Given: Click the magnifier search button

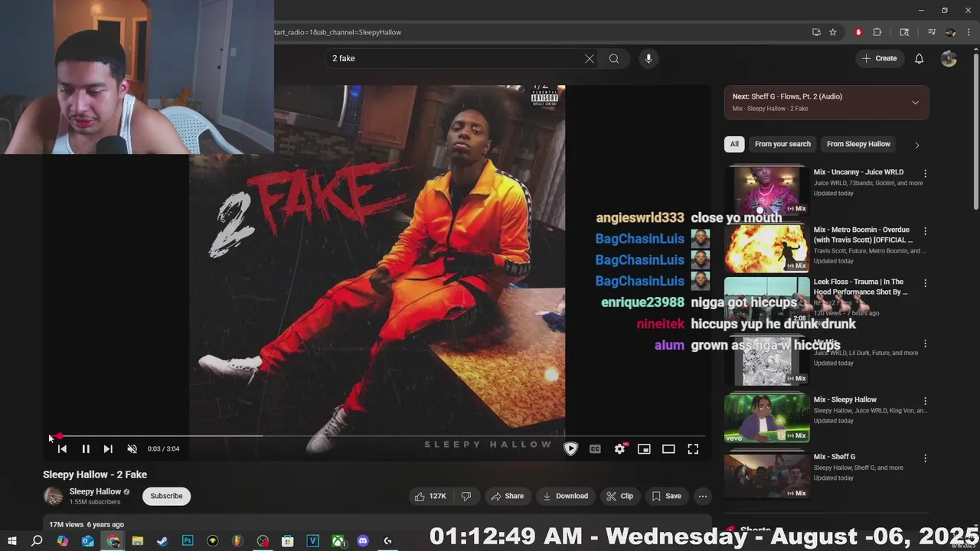Looking at the screenshot, I should click(614, 58).
